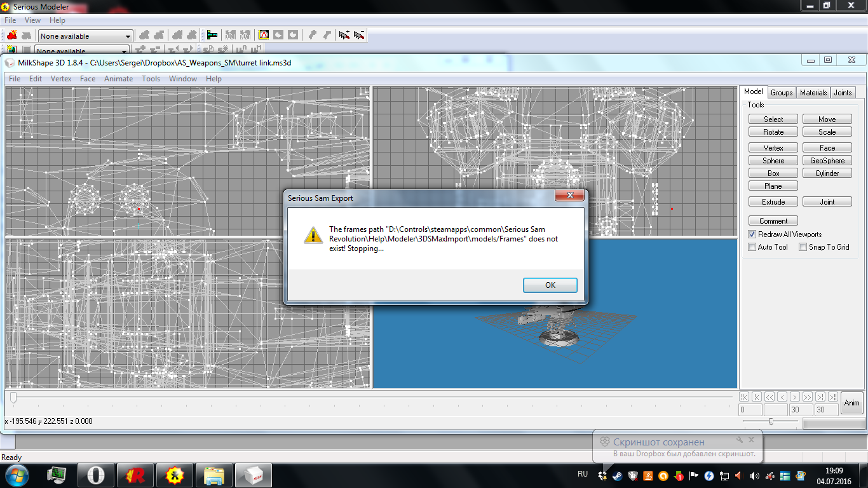Screen dimensions: 868x488
Task: Click the animation timeline slider thumb
Action: [13, 398]
